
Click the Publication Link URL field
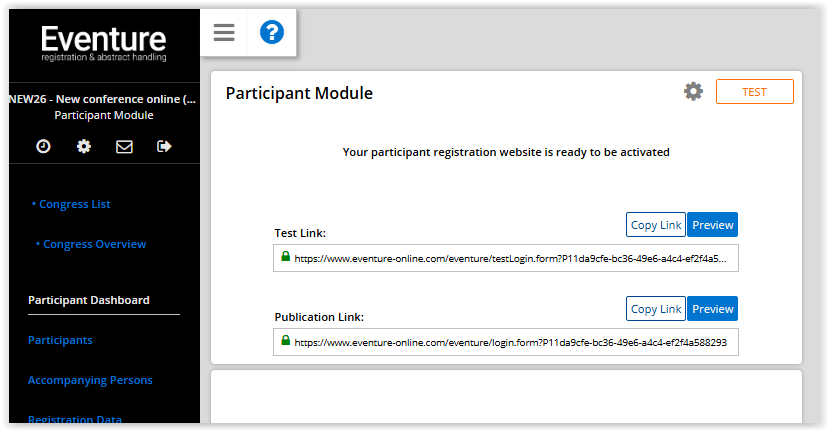tap(510, 342)
